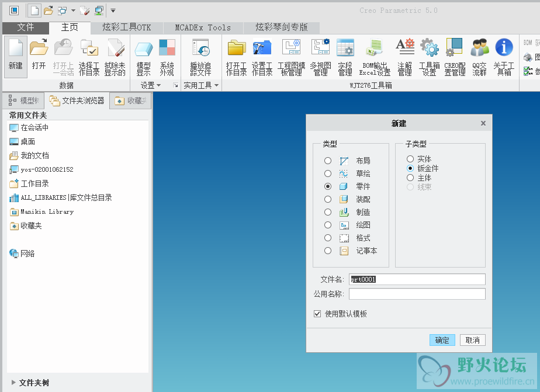Open 桌面 folder entry
Image resolution: width=540 pixels, height=392 pixels.
coord(22,141)
